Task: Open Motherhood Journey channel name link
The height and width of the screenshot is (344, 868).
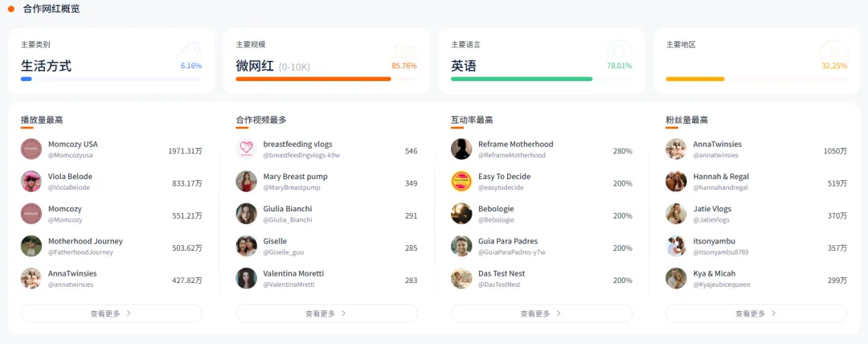Action: point(85,241)
